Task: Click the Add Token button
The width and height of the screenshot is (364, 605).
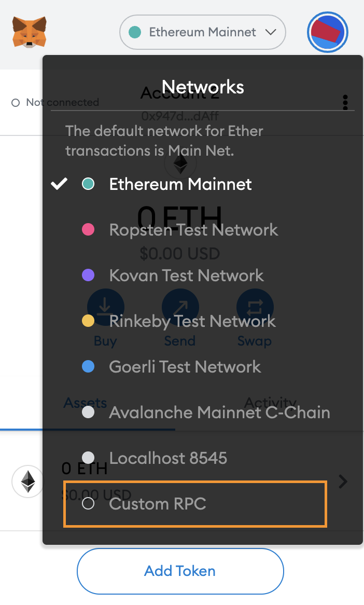Action: click(180, 571)
